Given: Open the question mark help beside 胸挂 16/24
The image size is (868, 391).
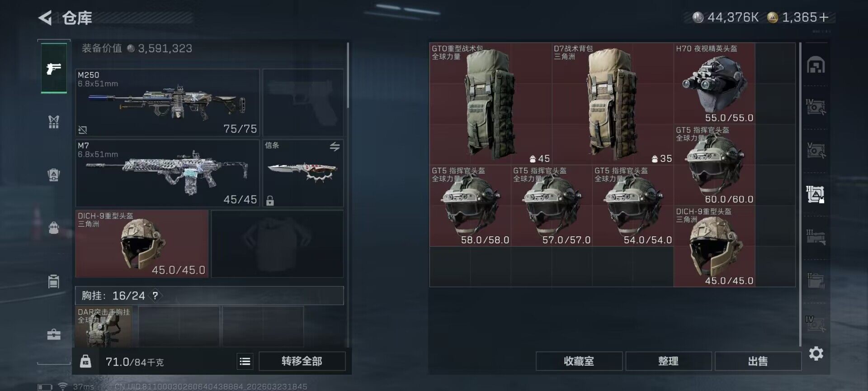Looking at the screenshot, I should point(155,296).
